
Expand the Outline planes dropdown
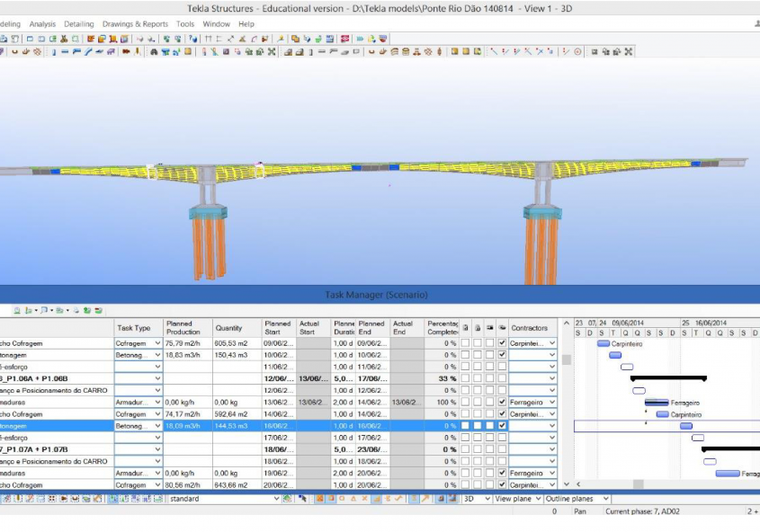coord(606,499)
